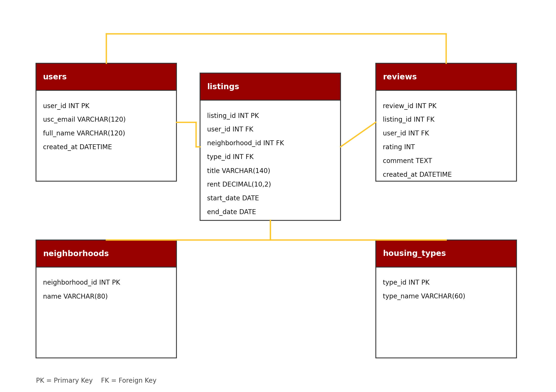Click the usc_email VARCHAR(120) field
The width and height of the screenshot is (556, 392).
(84, 120)
